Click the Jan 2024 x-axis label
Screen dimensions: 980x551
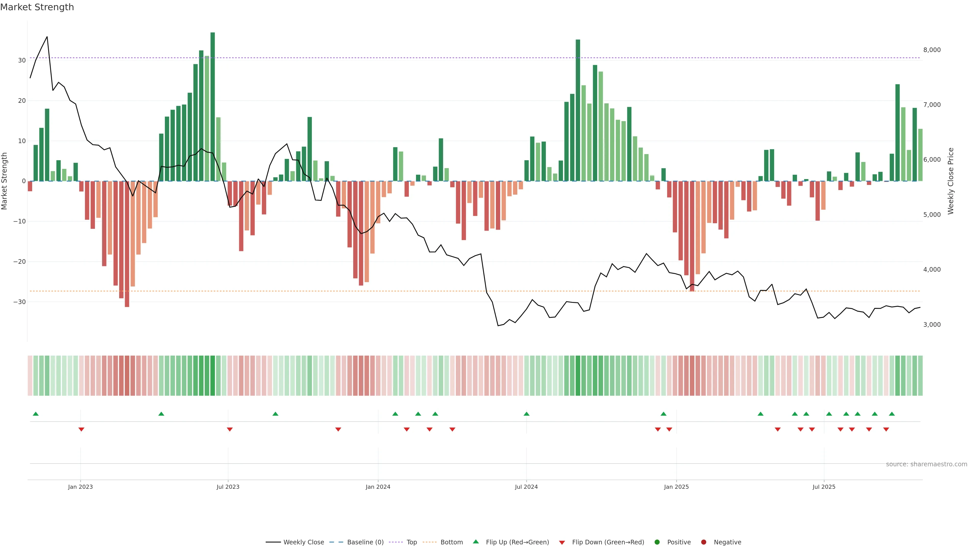tap(378, 487)
